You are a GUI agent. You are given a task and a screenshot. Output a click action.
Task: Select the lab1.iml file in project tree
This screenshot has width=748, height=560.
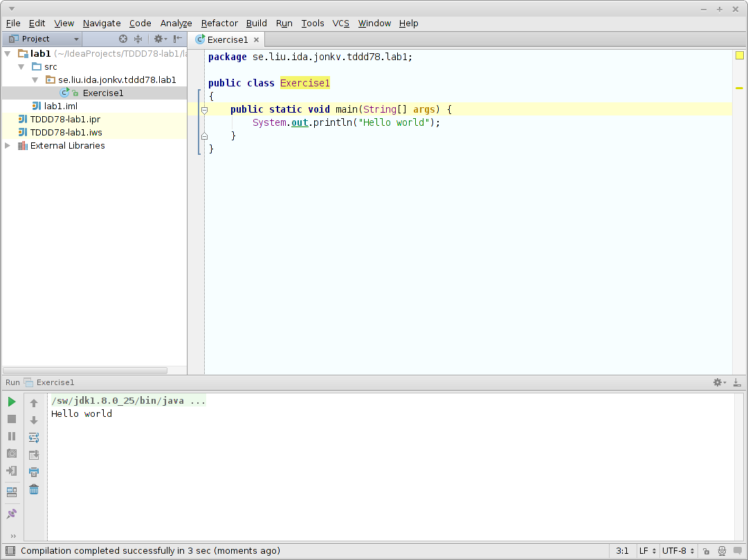pyautogui.click(x=60, y=106)
